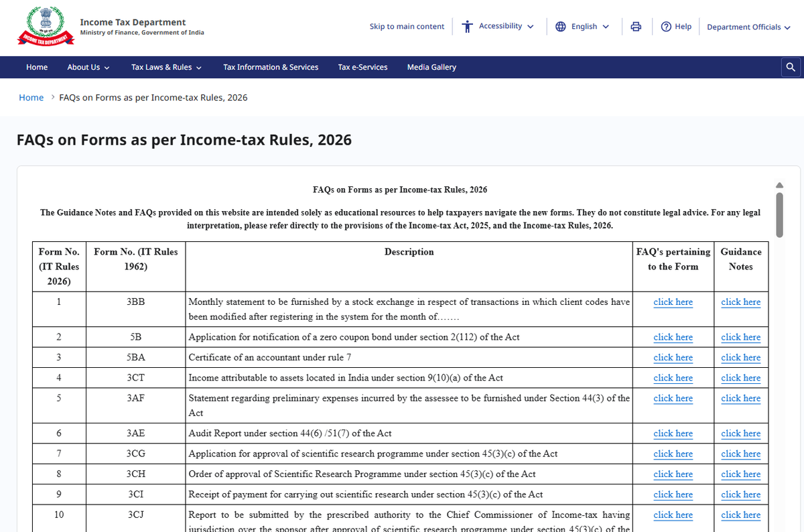Open Guidance Notes link for form 3CH
Image resolution: width=804 pixels, height=532 pixels.
click(x=741, y=474)
